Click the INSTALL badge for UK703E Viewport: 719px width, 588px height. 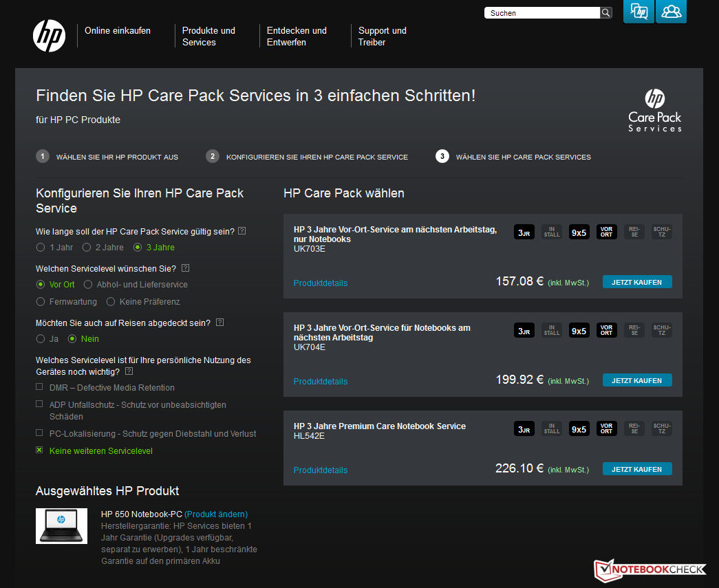[x=552, y=232]
